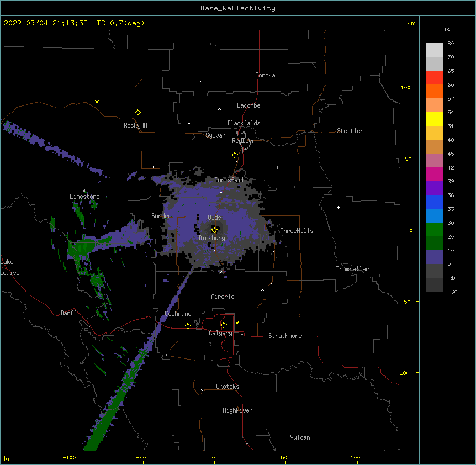Choose the orange 60-57 dBZ legend swatch

click(434, 91)
